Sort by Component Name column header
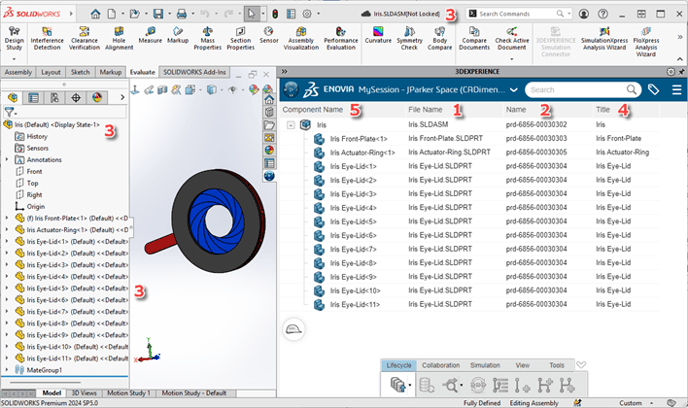This screenshot has width=688, height=408. point(312,110)
